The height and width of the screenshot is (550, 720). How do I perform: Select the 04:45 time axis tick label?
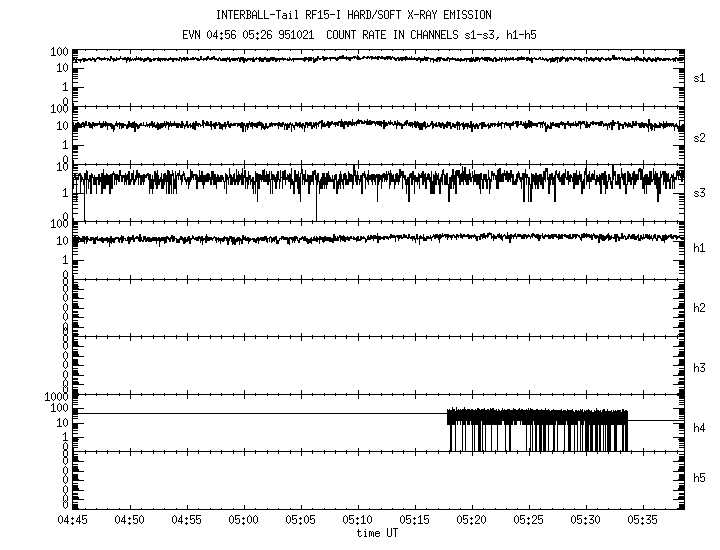(x=73, y=521)
